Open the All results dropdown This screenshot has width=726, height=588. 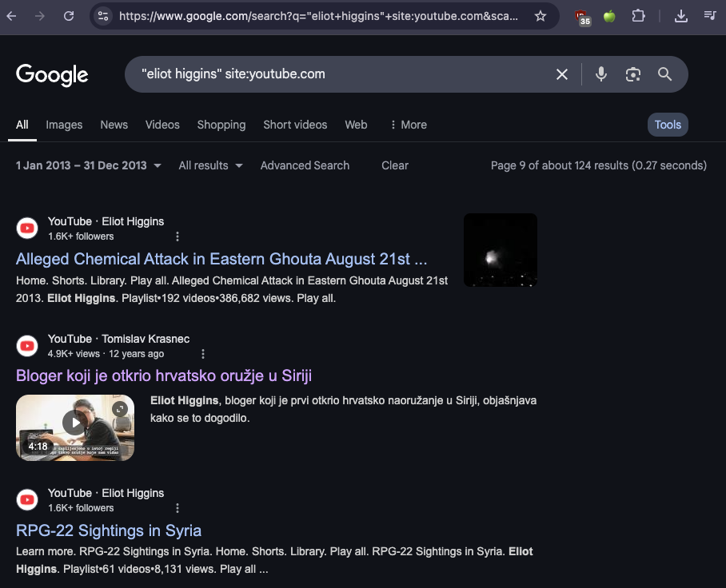pyautogui.click(x=210, y=165)
